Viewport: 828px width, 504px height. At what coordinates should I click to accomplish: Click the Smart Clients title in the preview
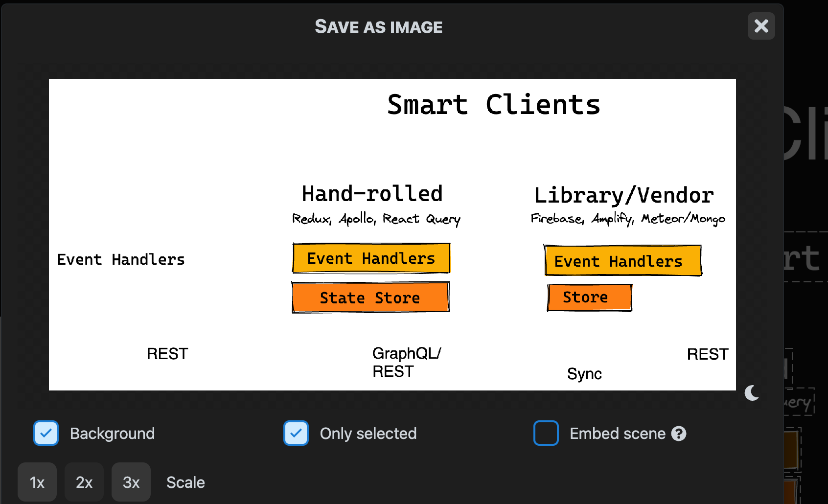tap(493, 104)
